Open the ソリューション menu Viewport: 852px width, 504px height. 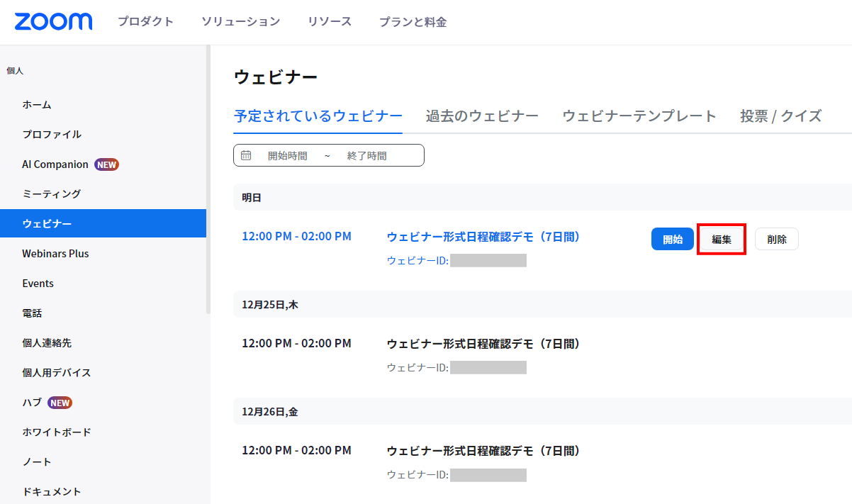point(240,22)
